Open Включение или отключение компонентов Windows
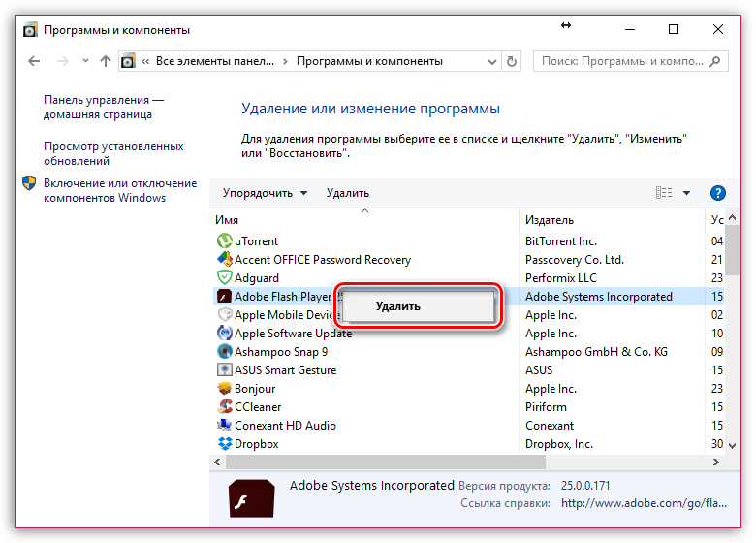This screenshot has height=543, width=756. tap(119, 190)
